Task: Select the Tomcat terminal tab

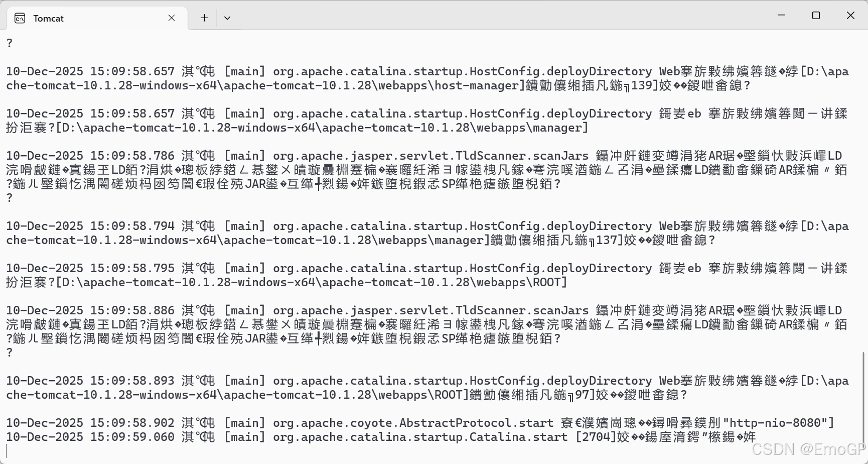Action: (x=97, y=18)
